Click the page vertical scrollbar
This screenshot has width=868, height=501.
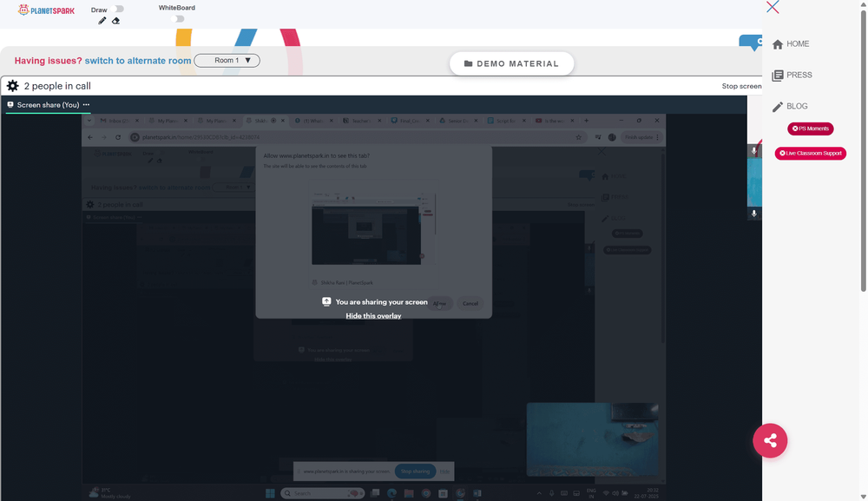[x=863, y=149]
